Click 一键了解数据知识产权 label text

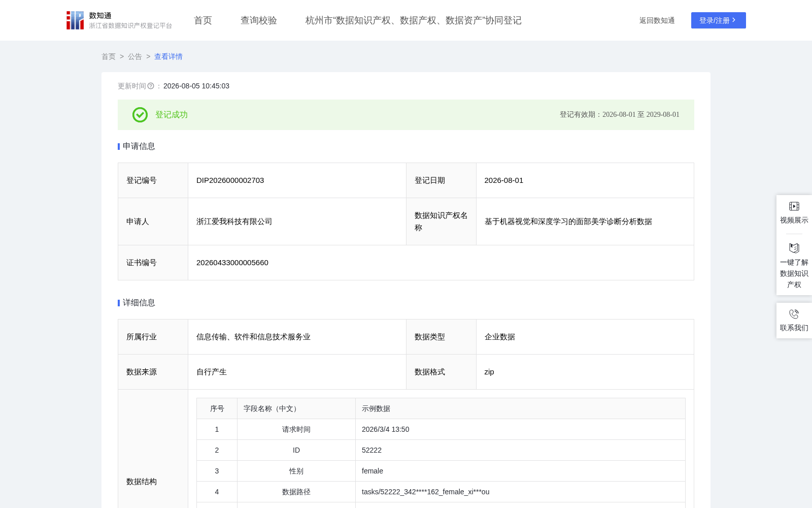point(794,273)
